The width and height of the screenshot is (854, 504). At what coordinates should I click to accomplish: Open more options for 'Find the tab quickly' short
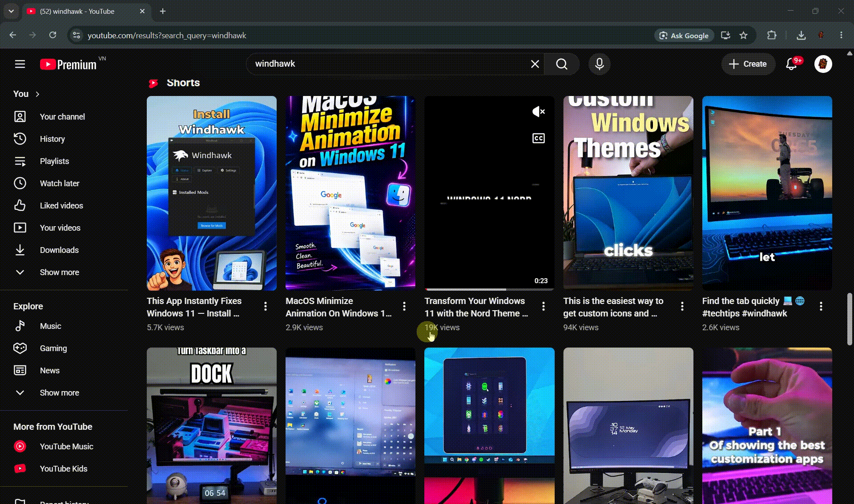[x=821, y=306]
